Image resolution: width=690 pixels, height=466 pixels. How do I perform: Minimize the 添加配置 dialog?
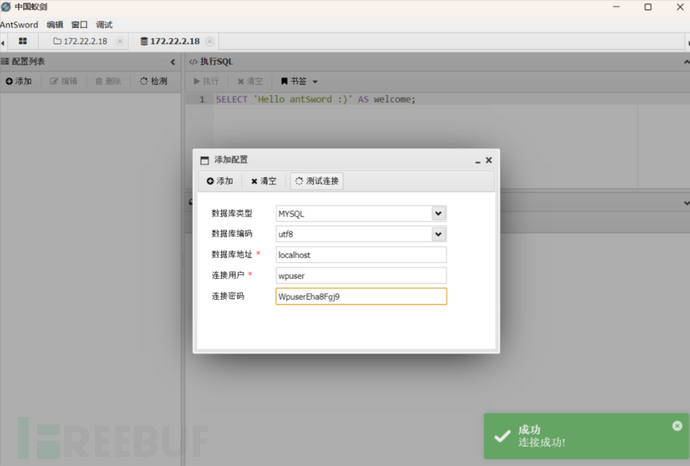click(477, 161)
